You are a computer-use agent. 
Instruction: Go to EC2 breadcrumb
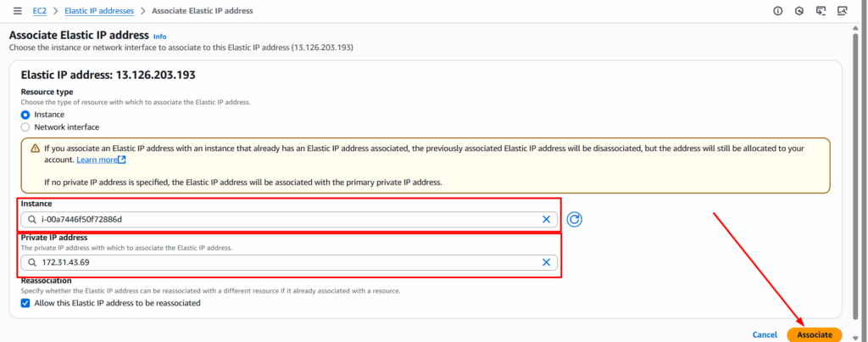pyautogui.click(x=39, y=10)
